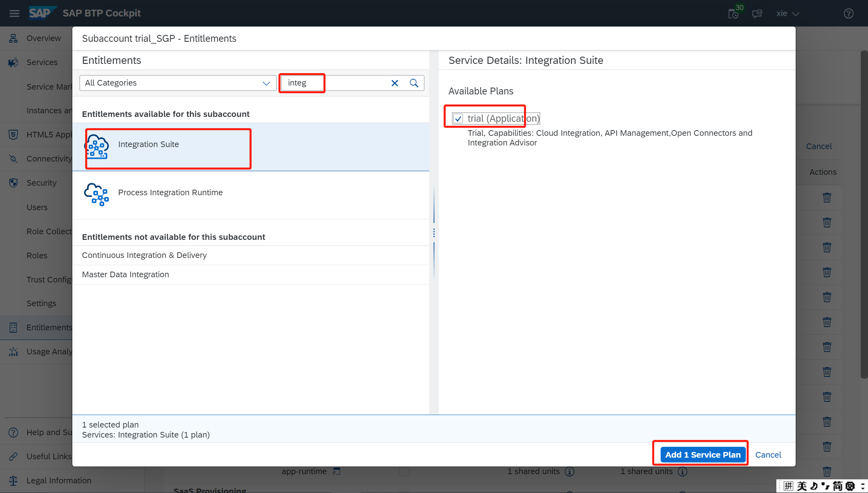Select the Integration Suite cloud icon
Viewport: 868px width, 493px height.
(x=96, y=147)
